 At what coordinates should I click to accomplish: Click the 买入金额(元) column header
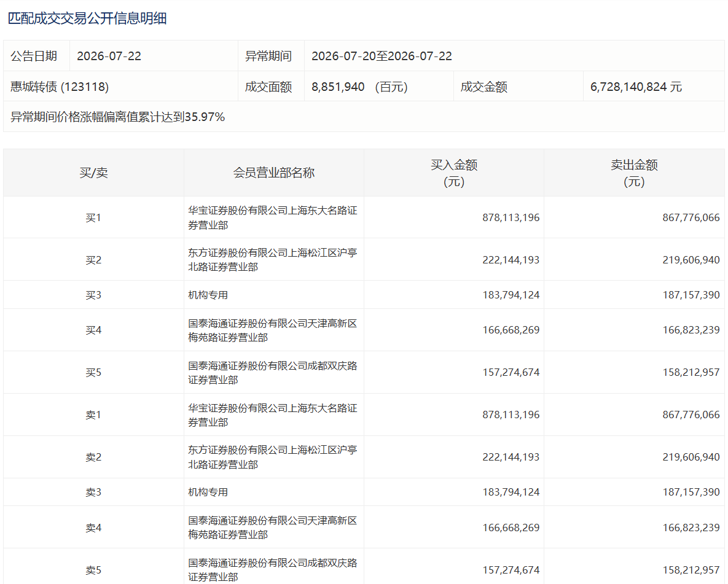pyautogui.click(x=454, y=173)
